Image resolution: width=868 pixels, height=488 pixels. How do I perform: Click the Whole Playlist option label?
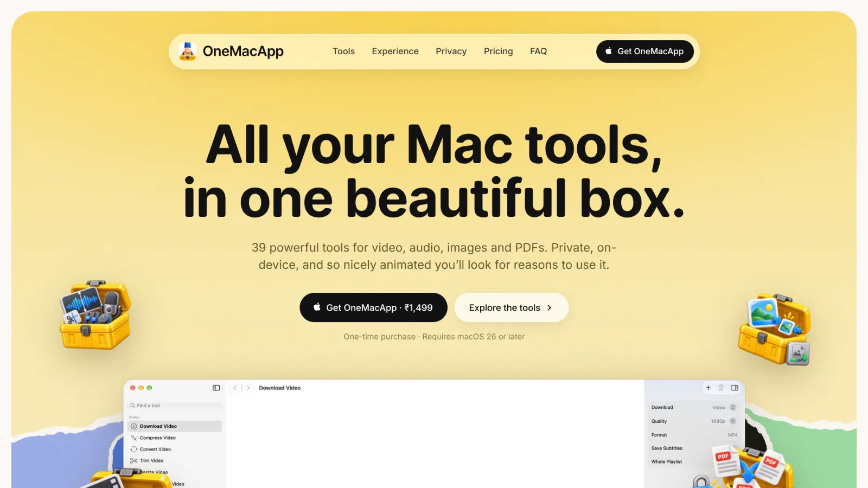click(667, 462)
